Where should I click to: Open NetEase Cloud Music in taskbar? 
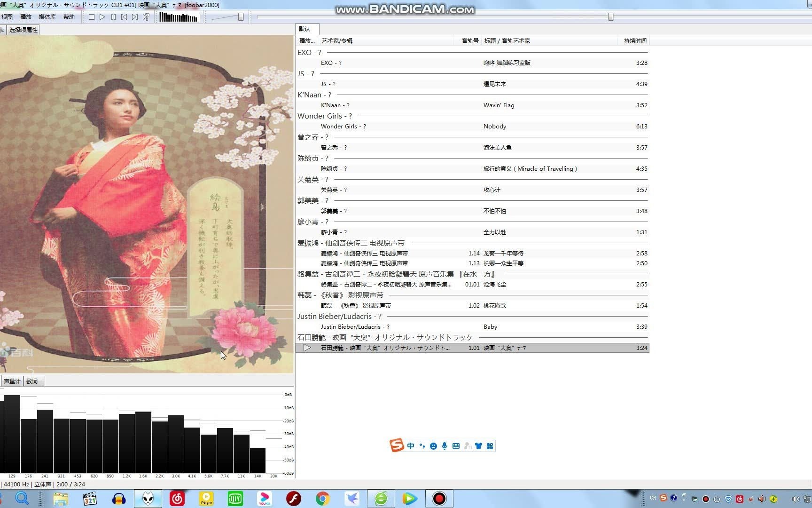[177, 499]
